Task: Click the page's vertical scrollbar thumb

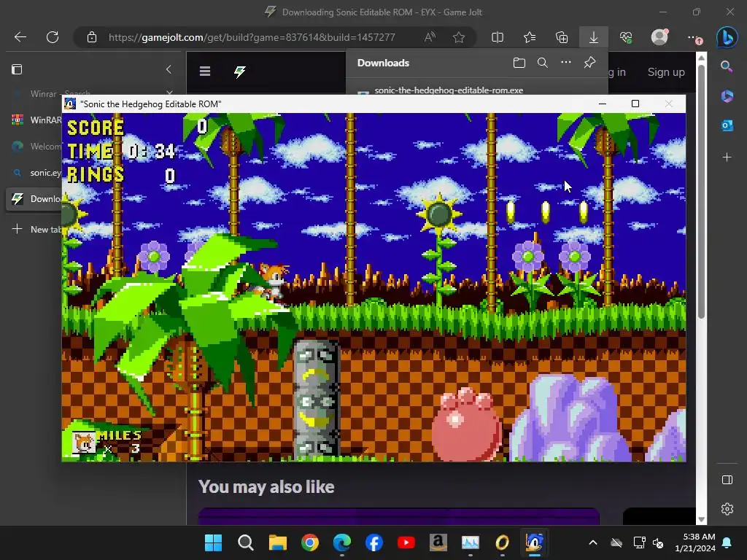Action: pyautogui.click(x=701, y=190)
